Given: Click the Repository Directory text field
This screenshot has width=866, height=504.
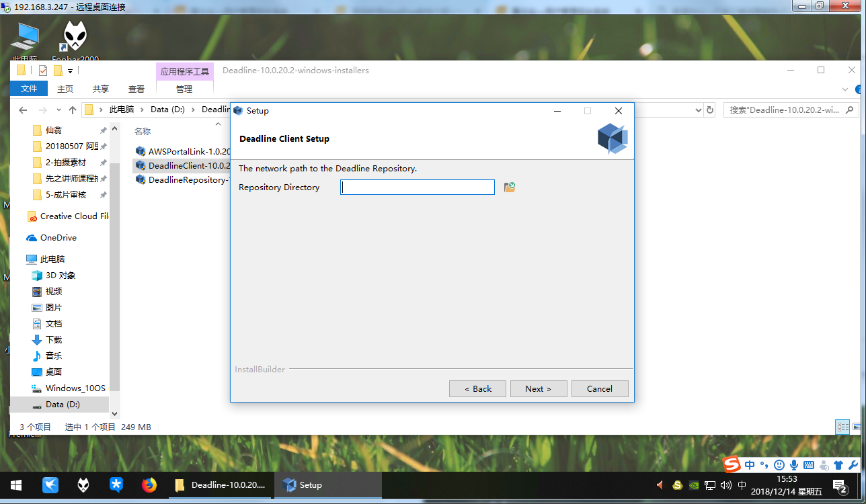Looking at the screenshot, I should point(418,187).
